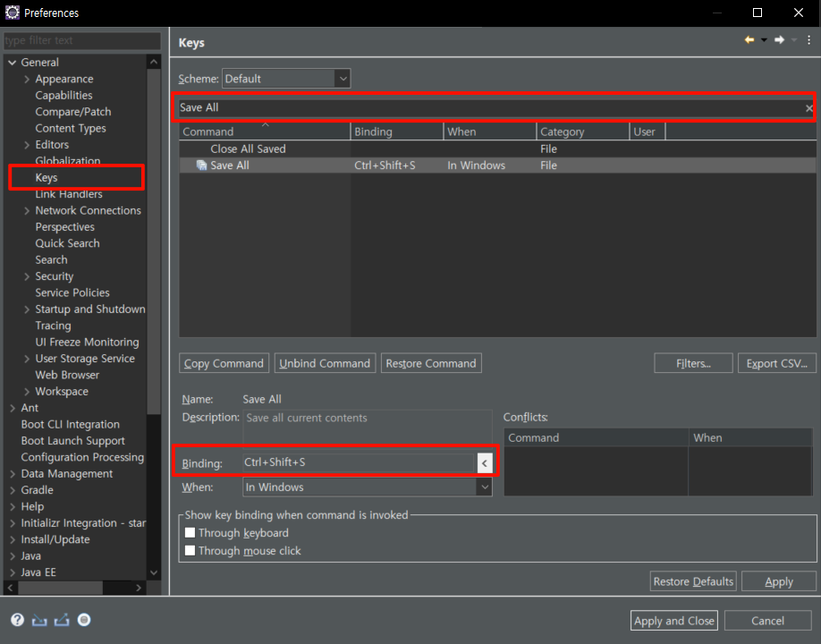The width and height of the screenshot is (821, 644).
Task: Click the oomph preference recorder icon
Action: tap(84, 620)
